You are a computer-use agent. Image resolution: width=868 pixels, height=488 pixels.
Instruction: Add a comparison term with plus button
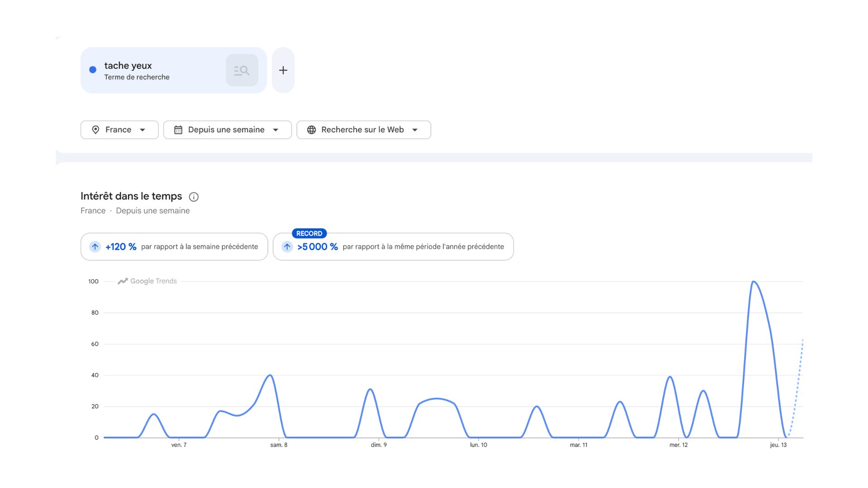coord(283,70)
